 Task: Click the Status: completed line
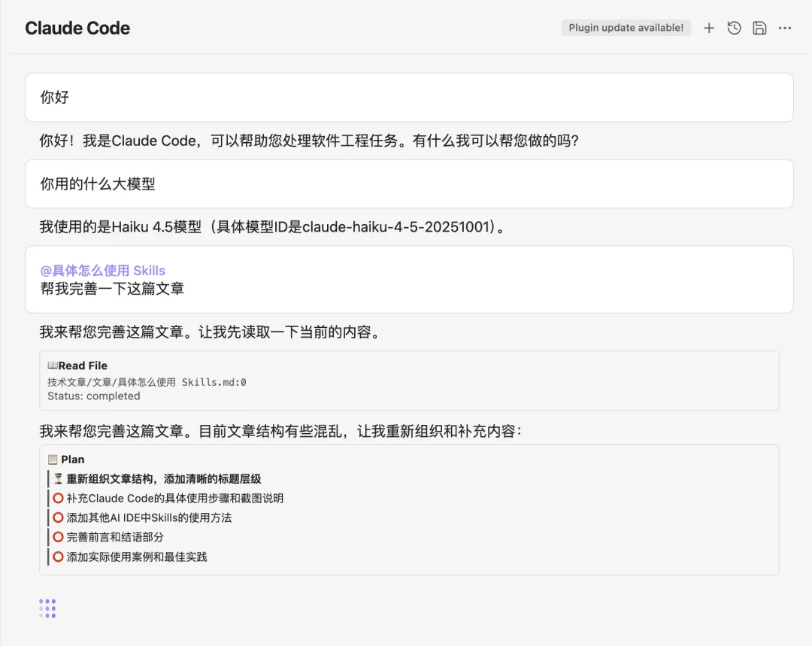click(94, 396)
